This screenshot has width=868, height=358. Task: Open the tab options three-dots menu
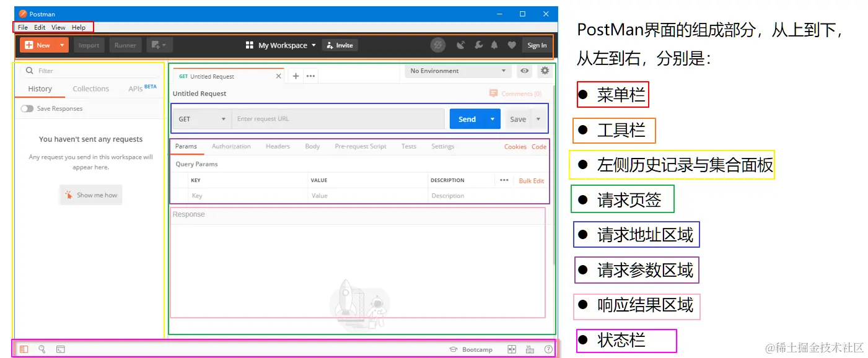(x=311, y=76)
